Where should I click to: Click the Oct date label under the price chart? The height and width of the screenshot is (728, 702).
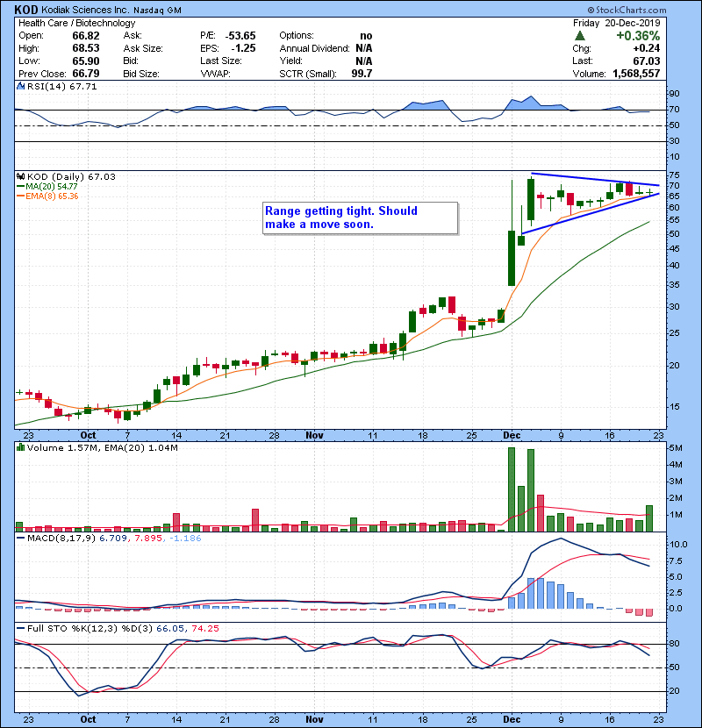click(88, 436)
